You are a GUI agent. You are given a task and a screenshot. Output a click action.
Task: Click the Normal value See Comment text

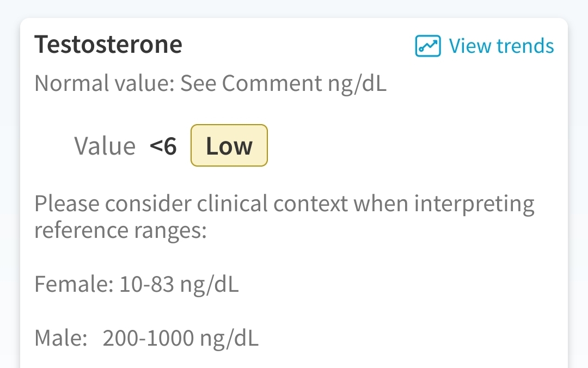210,83
